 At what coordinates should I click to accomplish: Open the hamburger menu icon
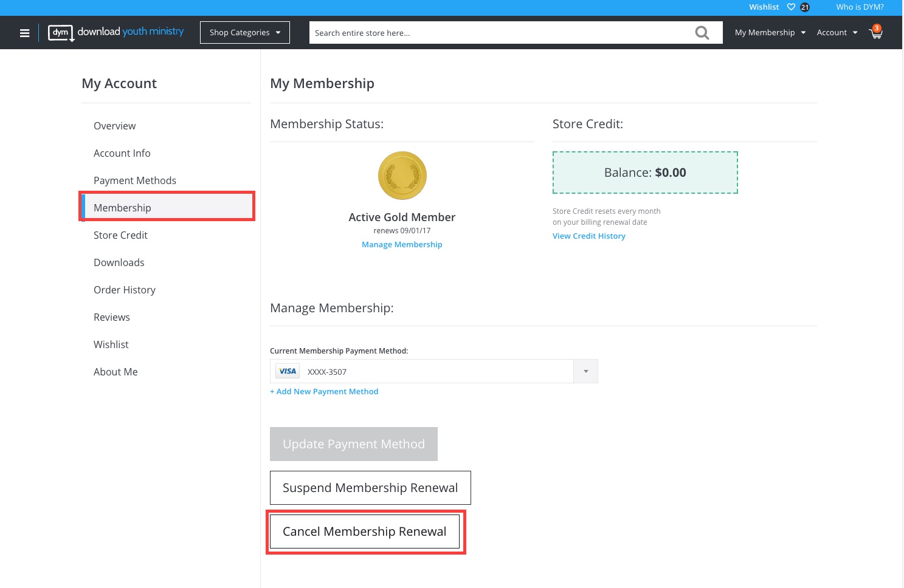tap(25, 33)
